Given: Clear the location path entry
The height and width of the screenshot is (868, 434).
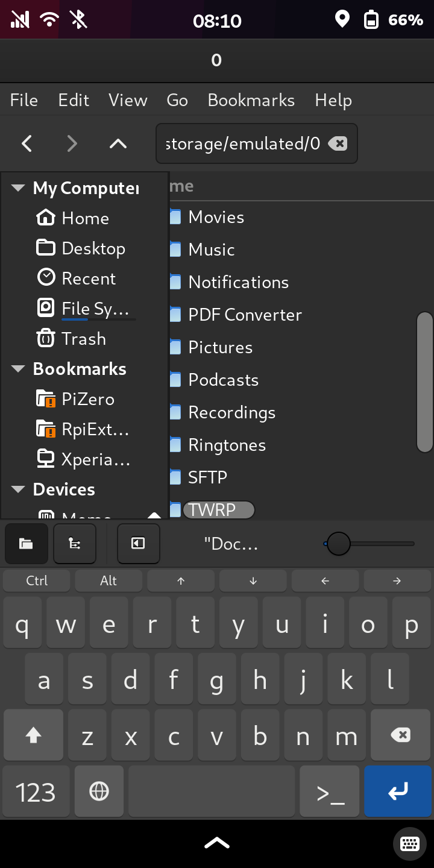Looking at the screenshot, I should click(x=338, y=143).
